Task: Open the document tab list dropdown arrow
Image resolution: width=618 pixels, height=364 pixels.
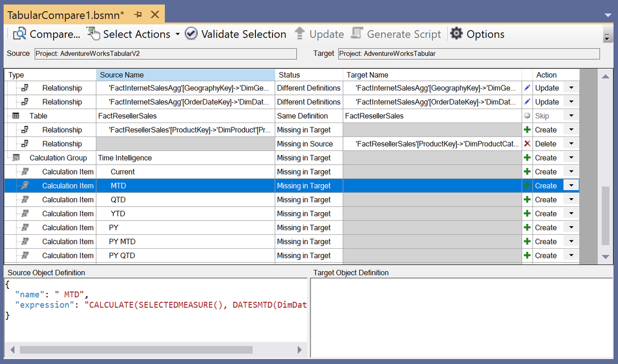Action: click(608, 15)
